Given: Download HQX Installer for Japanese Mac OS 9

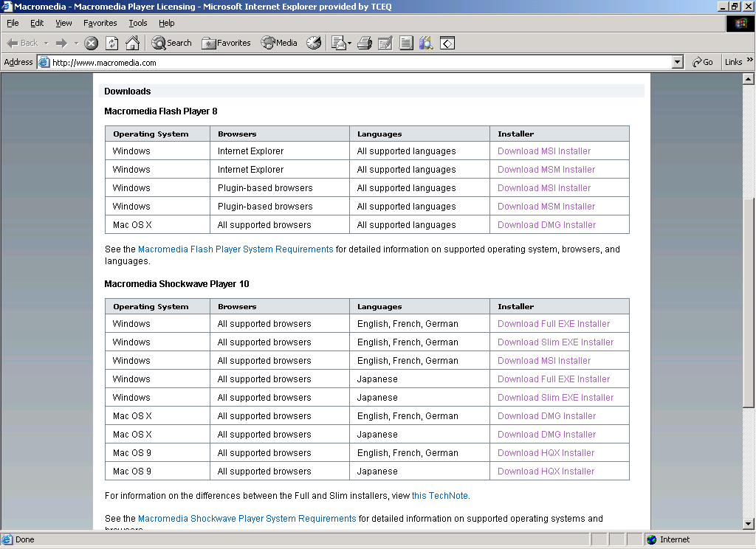Looking at the screenshot, I should click(x=546, y=472).
